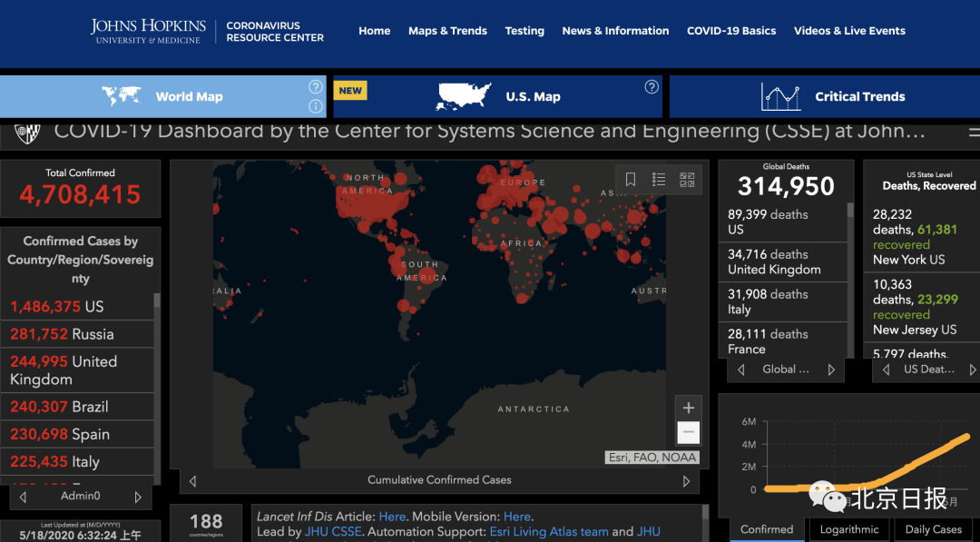Click the Esri, FAO, NOAA map attribution
The height and width of the screenshot is (542, 980).
pyautogui.click(x=652, y=458)
